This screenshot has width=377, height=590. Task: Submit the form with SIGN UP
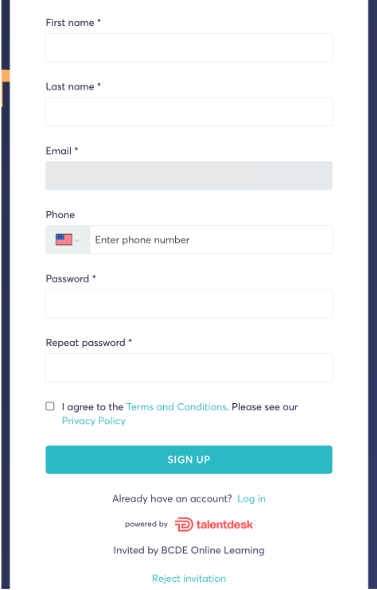pyautogui.click(x=189, y=459)
